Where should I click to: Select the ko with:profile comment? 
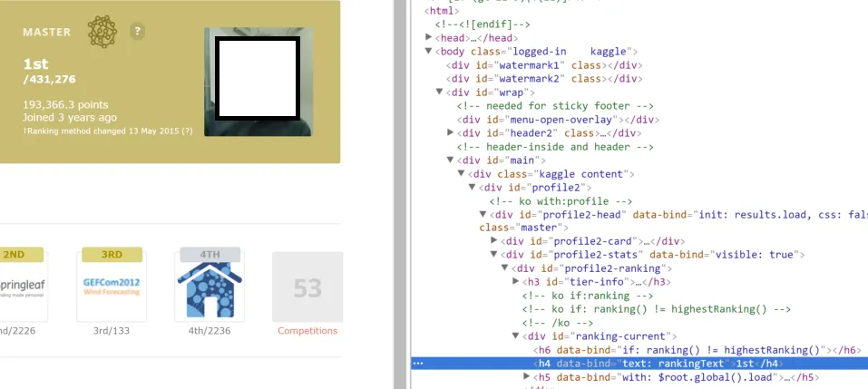561,201
